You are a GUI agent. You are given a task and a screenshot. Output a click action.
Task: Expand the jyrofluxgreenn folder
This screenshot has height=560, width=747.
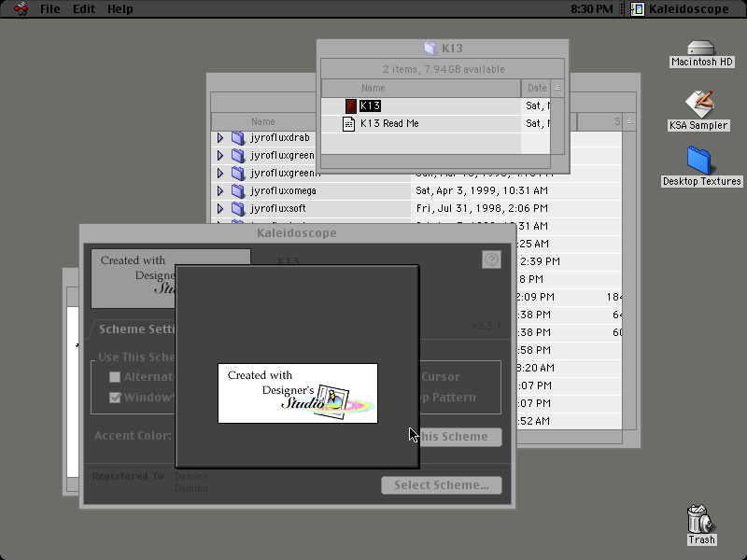(x=220, y=173)
